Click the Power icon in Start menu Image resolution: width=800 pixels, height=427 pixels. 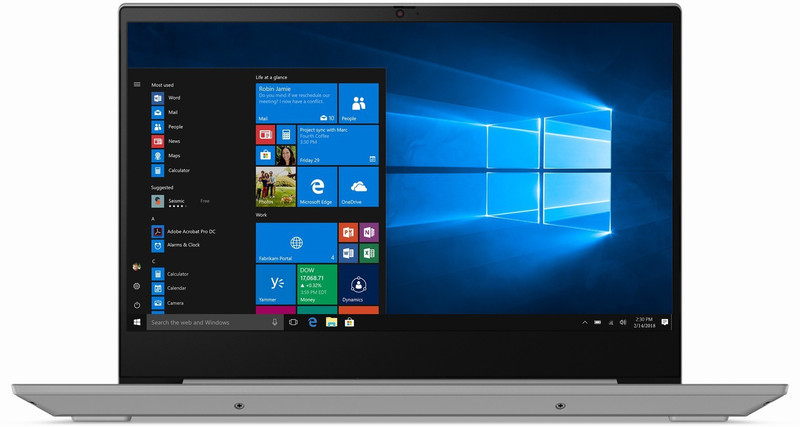pos(137,304)
